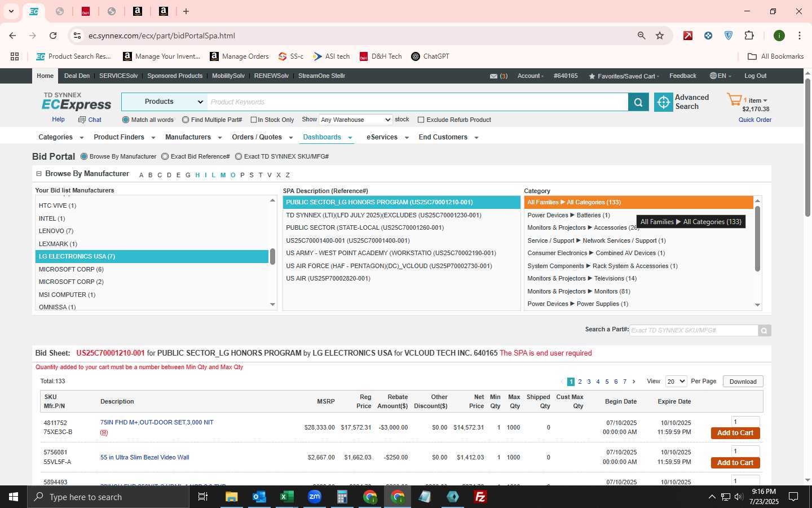The image size is (812, 508).
Task: Select Exact TD SYNNEX SKU/MFG# radio button
Action: [x=239, y=156]
